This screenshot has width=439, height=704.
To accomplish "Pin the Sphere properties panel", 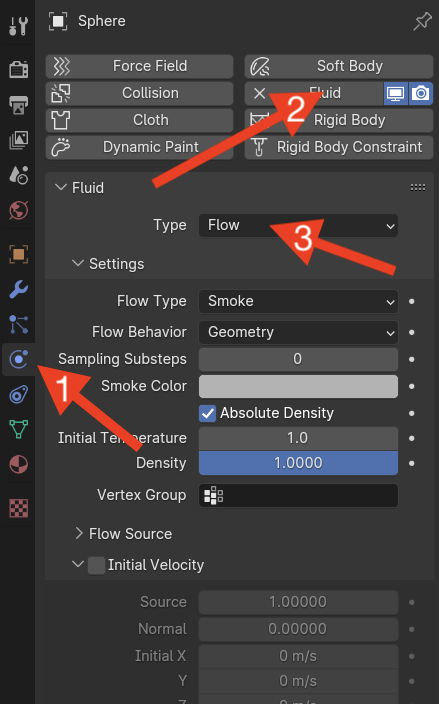I will [422, 21].
